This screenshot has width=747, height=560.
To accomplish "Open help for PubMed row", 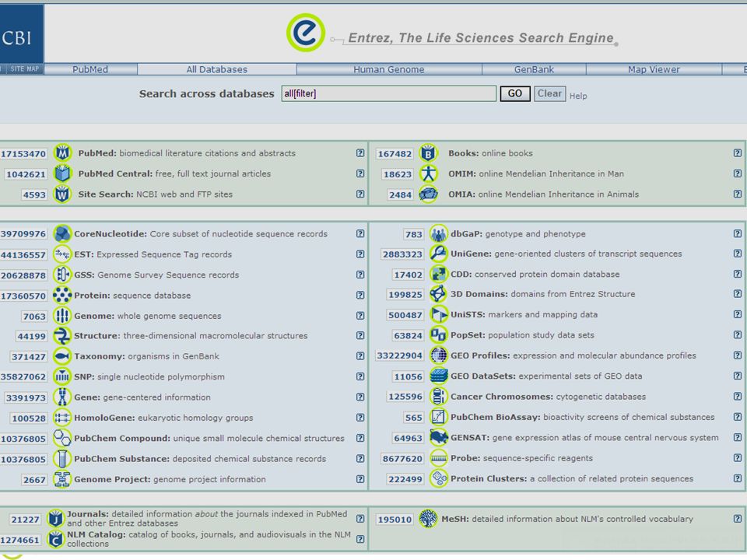I will [x=360, y=153].
